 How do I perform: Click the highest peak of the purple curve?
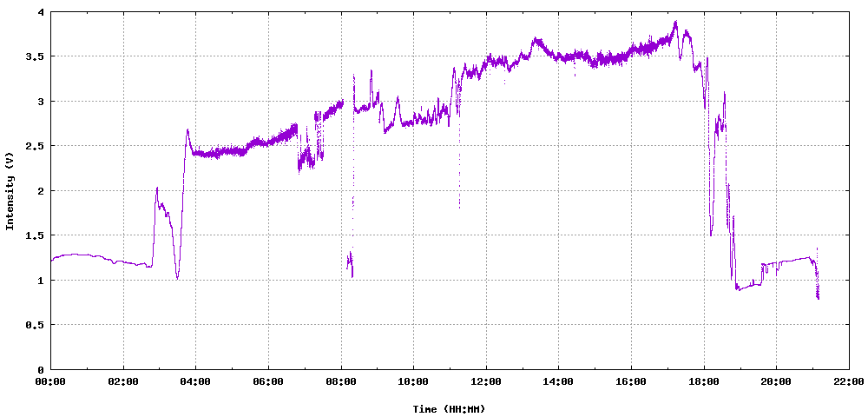click(674, 23)
